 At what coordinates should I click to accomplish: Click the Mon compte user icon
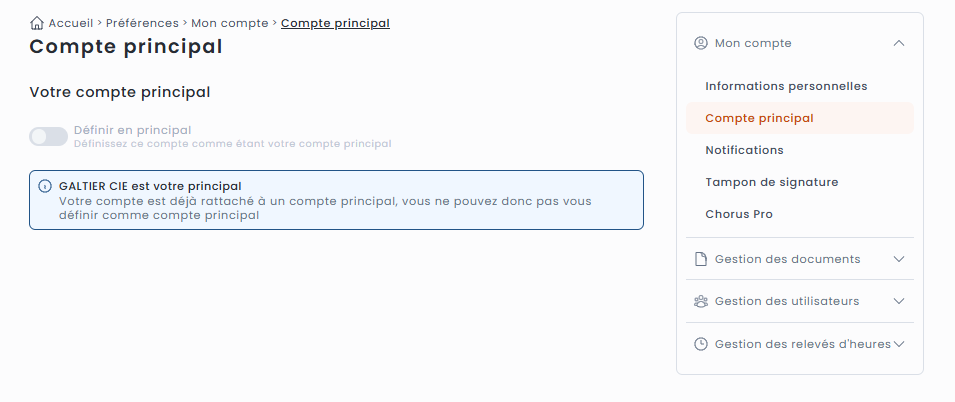(701, 43)
